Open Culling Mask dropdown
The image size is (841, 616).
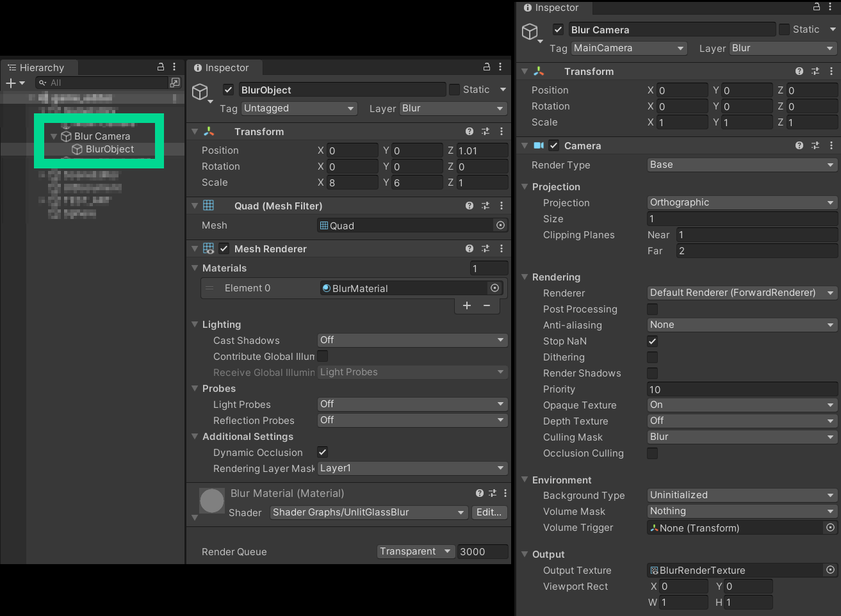point(742,437)
